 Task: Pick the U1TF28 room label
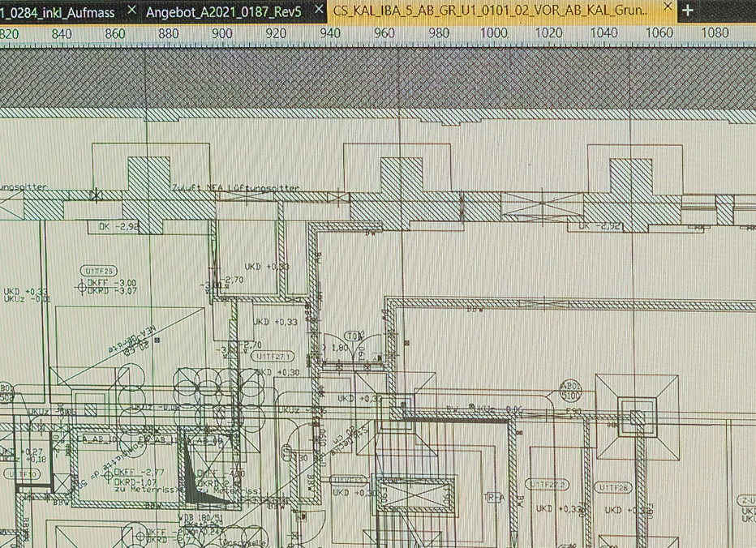612,487
